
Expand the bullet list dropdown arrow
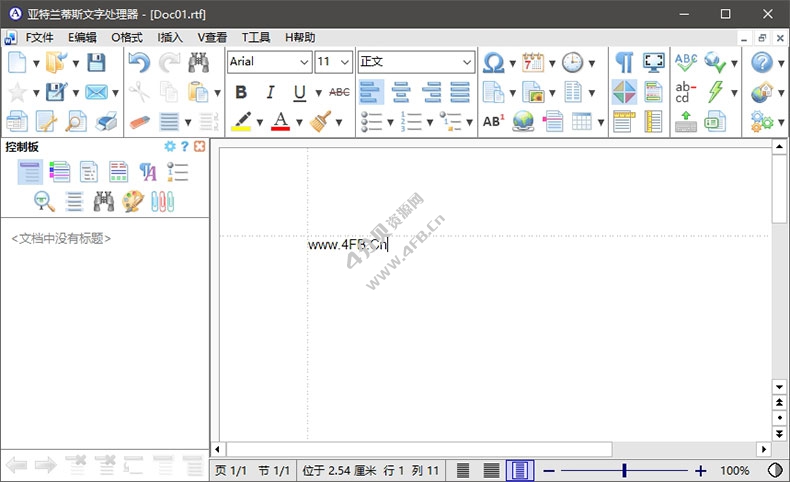point(390,122)
